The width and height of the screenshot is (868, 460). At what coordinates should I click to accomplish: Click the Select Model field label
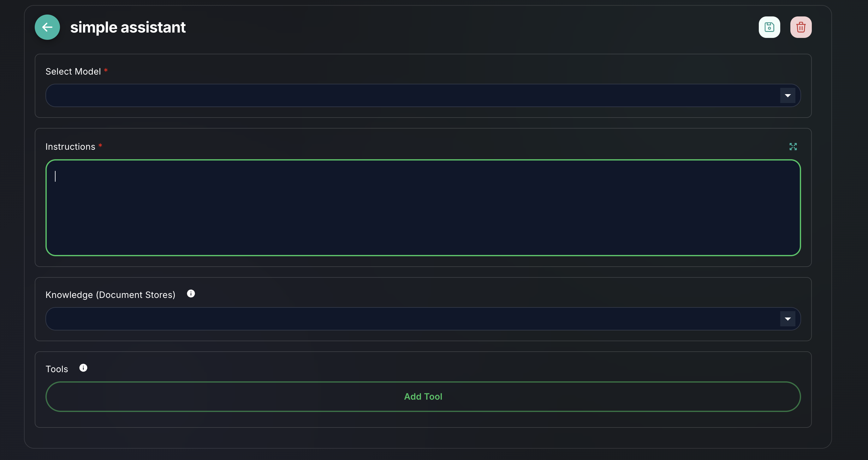point(73,71)
